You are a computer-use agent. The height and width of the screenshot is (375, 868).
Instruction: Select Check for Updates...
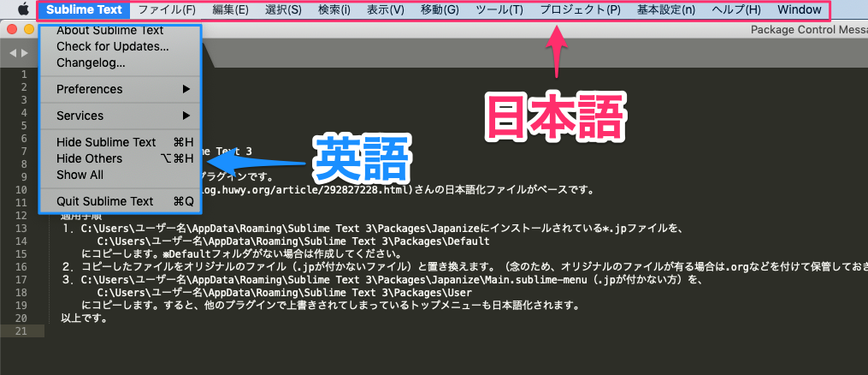click(x=120, y=46)
